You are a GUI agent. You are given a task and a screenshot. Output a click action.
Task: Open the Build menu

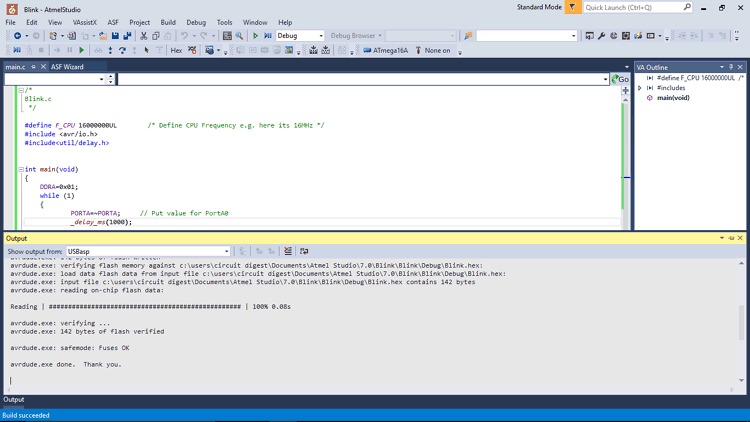pos(168,22)
